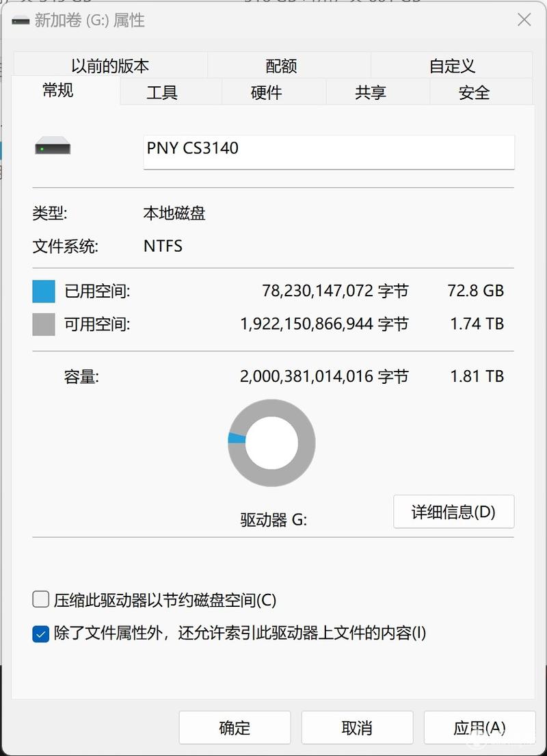The width and height of the screenshot is (547, 756).
Task: Uncheck the file content indexing checkbox
Action: pos(41,634)
